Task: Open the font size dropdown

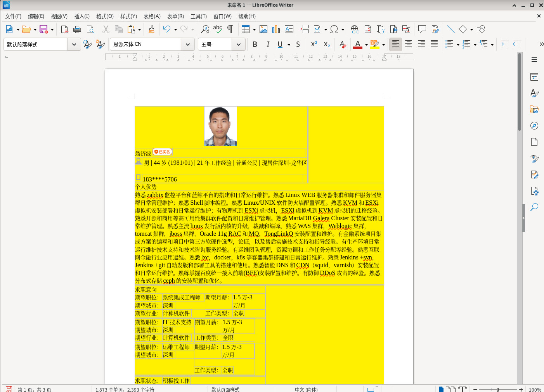Action: 239,45
